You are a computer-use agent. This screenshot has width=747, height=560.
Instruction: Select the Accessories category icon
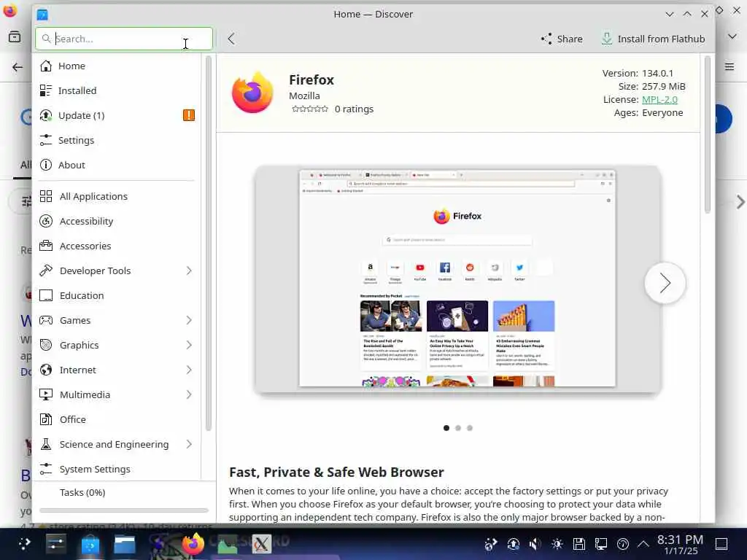tap(46, 246)
